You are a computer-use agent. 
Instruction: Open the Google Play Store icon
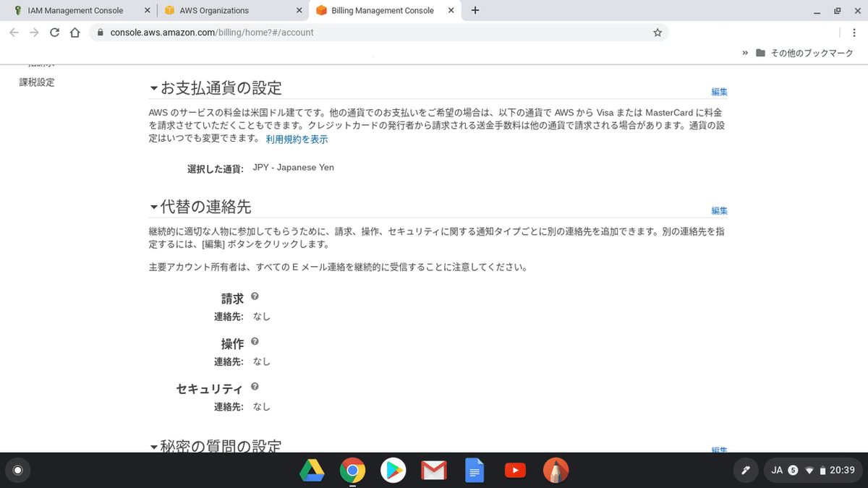tap(393, 470)
